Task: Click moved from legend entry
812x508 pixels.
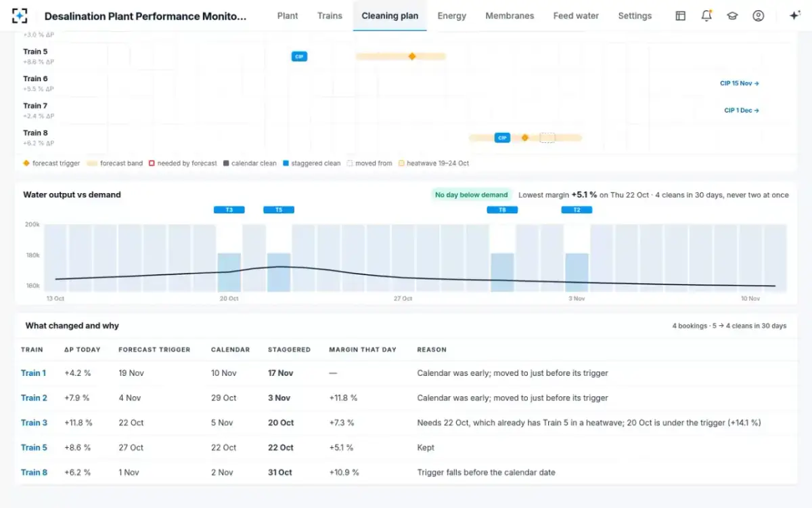Action: coord(369,163)
